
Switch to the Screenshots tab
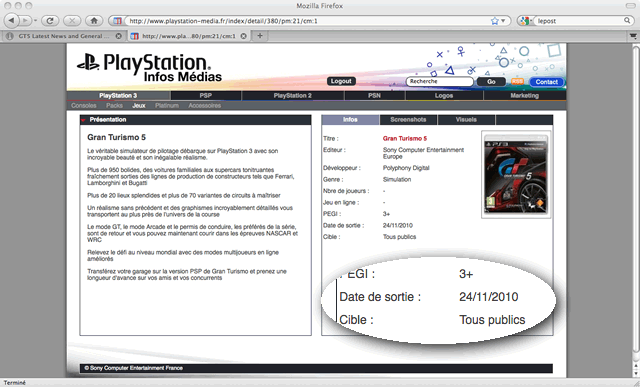pyautogui.click(x=408, y=120)
